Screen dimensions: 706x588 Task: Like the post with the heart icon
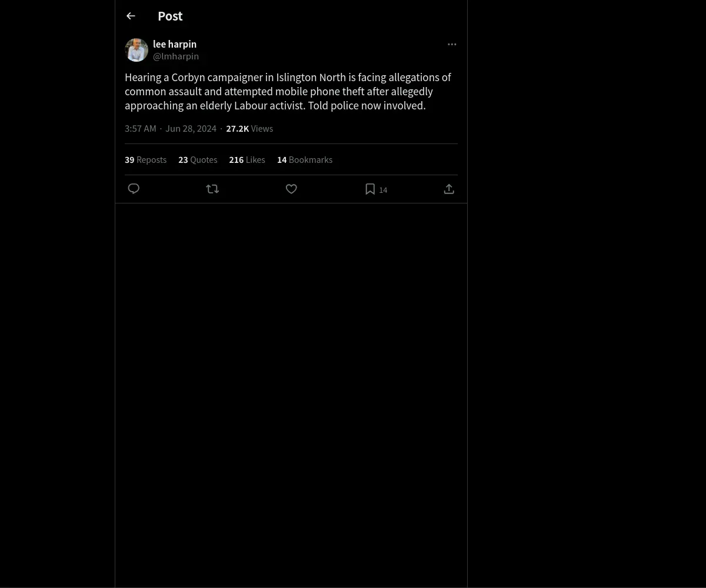(291, 189)
